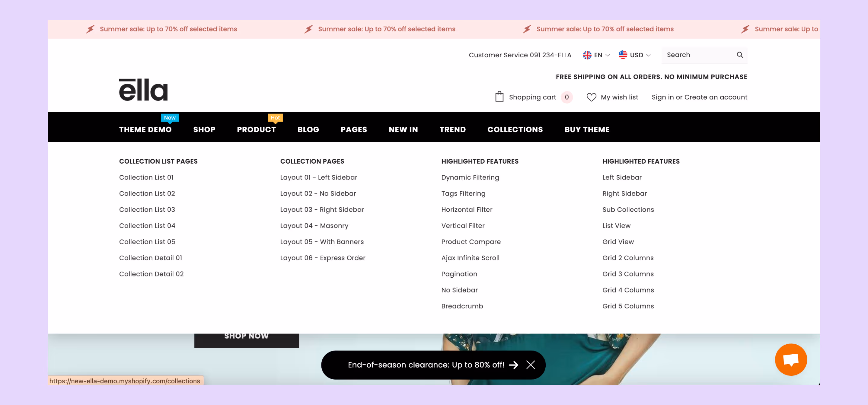Open Layout 04 - Masonry link

click(x=314, y=226)
